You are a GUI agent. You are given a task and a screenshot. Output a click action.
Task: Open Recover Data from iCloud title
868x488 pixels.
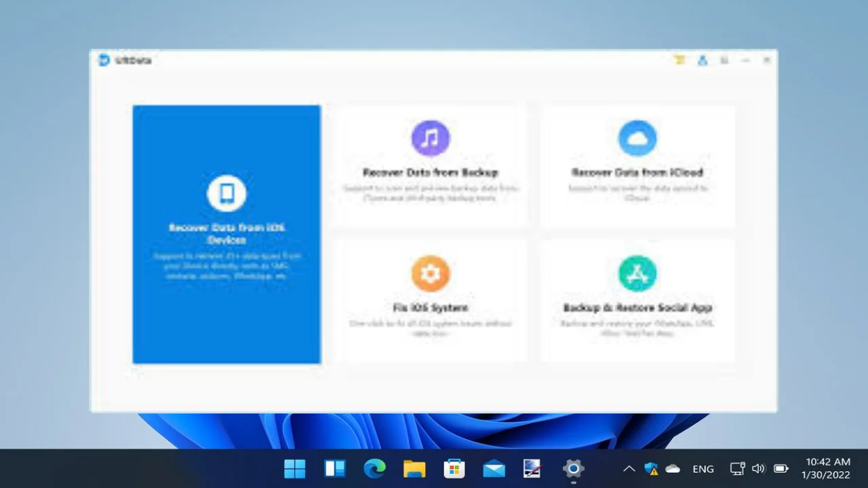point(637,172)
